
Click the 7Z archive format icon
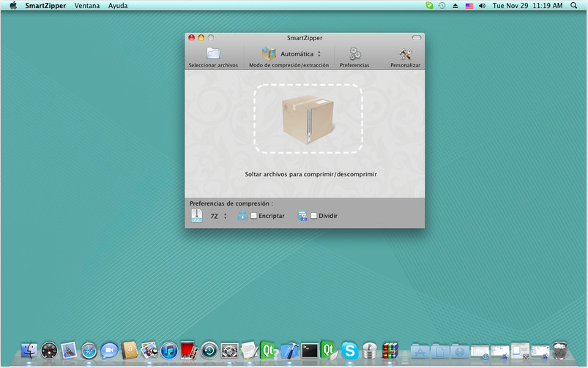[197, 216]
